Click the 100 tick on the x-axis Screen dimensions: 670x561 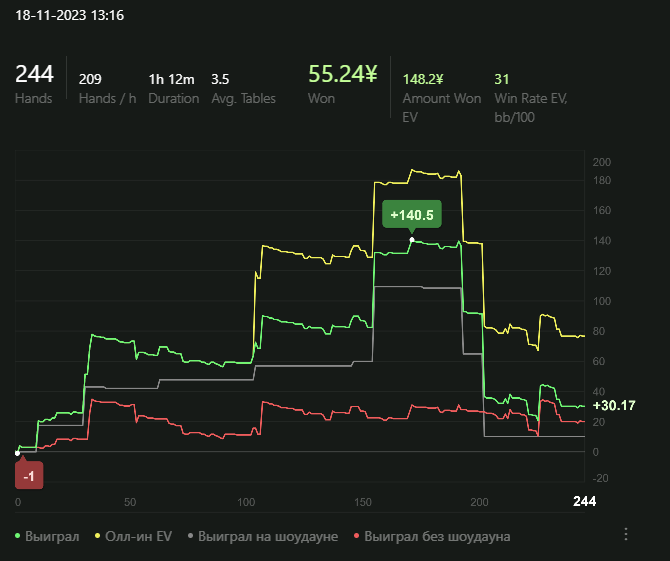246,502
